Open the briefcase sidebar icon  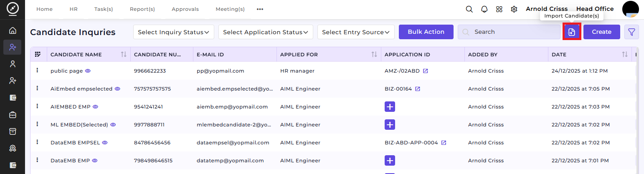click(x=13, y=114)
